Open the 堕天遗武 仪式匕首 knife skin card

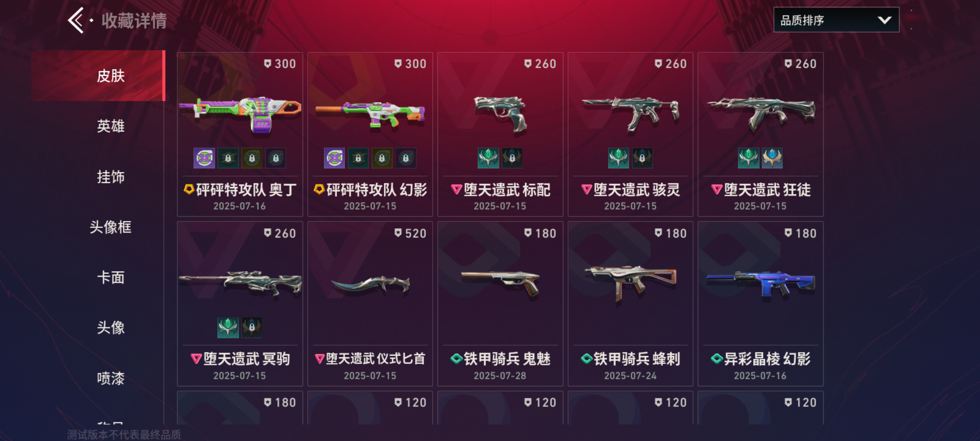pos(370,304)
